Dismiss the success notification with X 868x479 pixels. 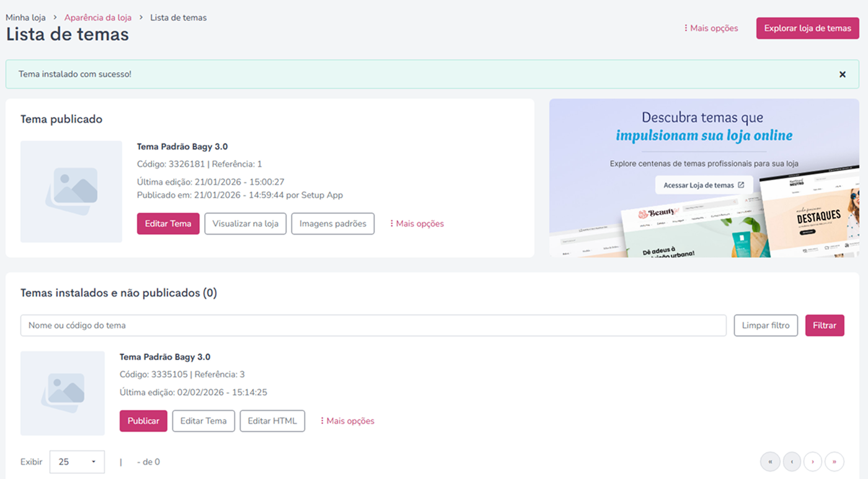[x=842, y=74]
